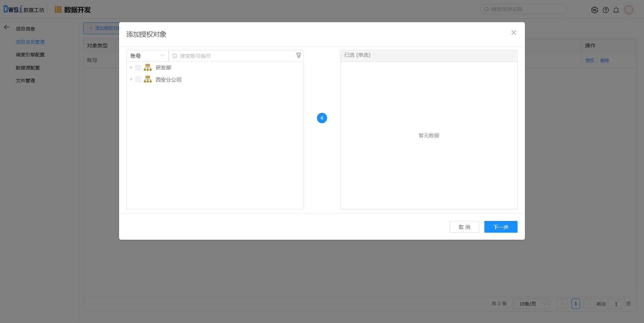The height and width of the screenshot is (323, 644).
Task: Check the 西安分公司 checkbox
Action: click(x=138, y=80)
